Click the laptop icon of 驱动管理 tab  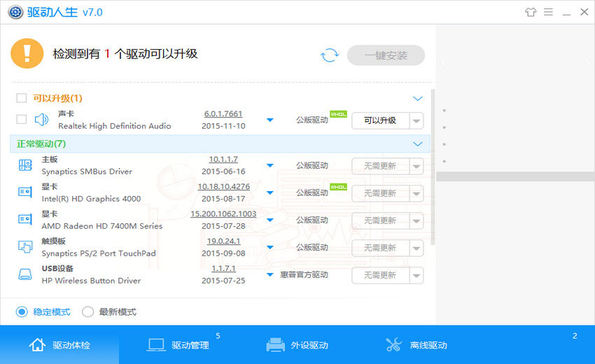[156, 344]
